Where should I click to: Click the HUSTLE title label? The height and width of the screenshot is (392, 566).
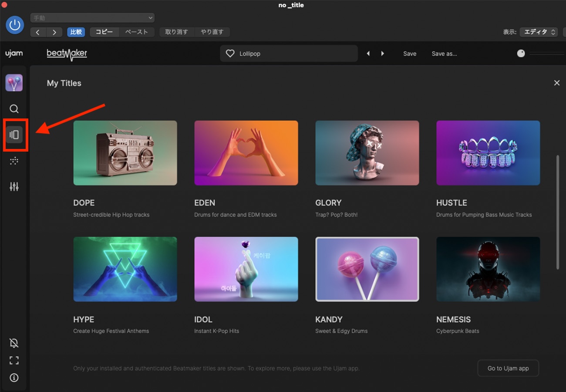click(451, 203)
